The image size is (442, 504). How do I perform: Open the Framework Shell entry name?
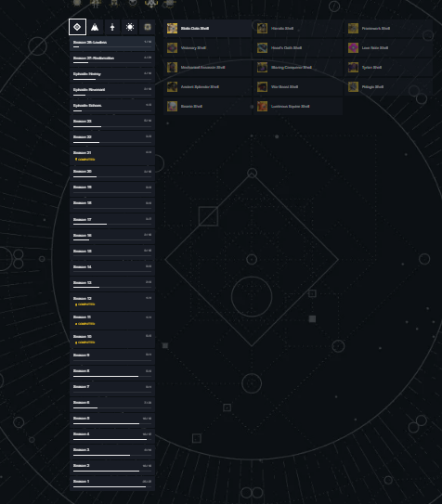click(x=376, y=28)
